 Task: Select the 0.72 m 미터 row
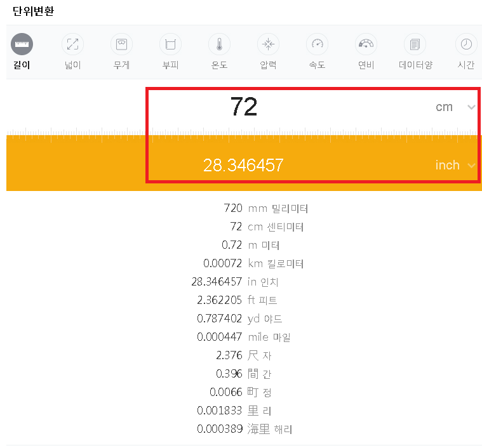(250, 245)
